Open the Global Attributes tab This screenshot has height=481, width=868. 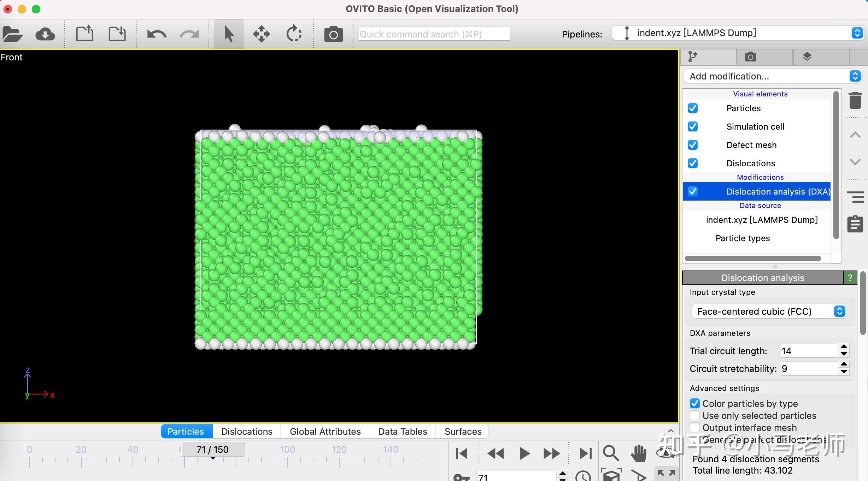point(325,432)
